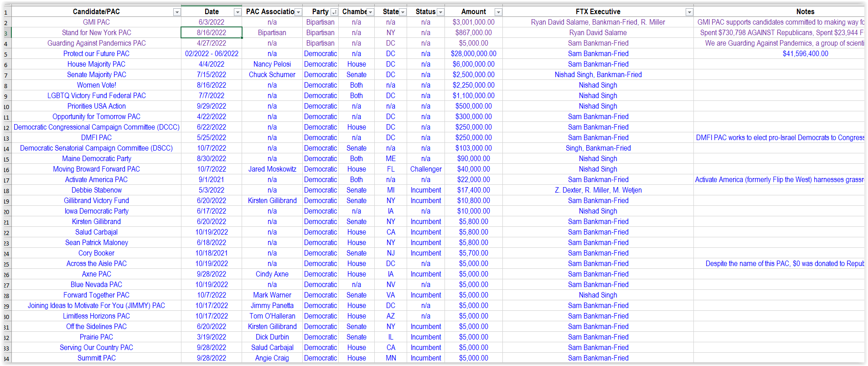Image resolution: width=868 pixels, height=366 pixels.
Task: Select the Jimmy Panetta cell
Action: (272, 306)
